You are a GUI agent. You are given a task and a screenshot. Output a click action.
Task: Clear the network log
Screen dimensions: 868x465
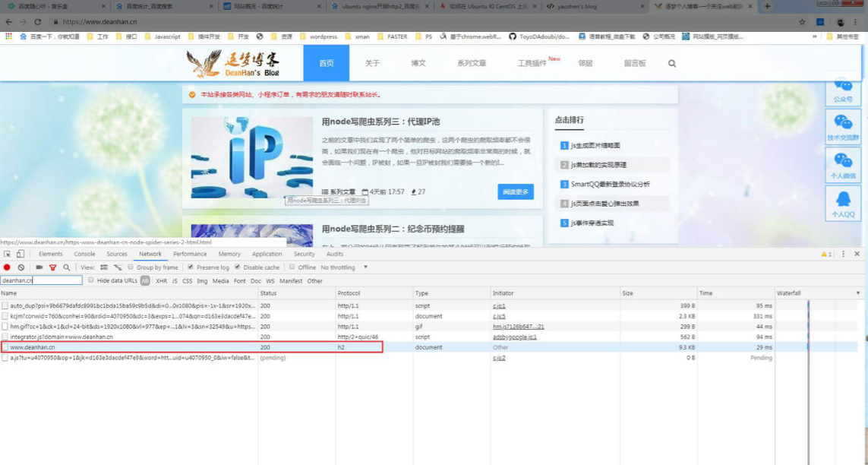[21, 267]
